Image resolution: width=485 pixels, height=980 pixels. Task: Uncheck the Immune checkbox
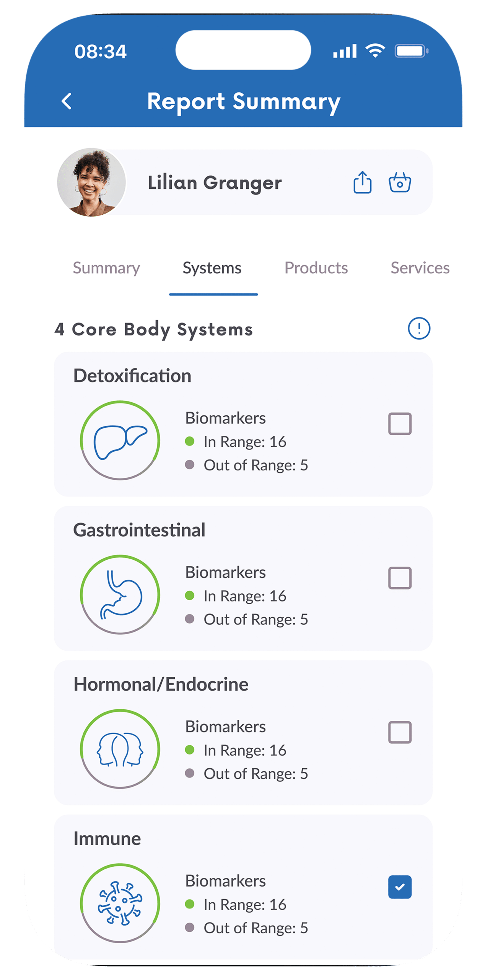coord(400,887)
